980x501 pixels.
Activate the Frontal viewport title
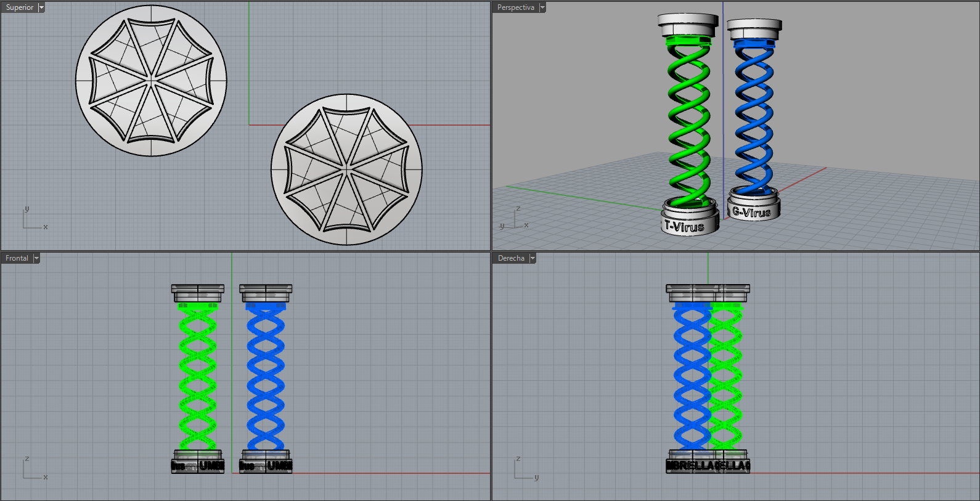point(17,258)
